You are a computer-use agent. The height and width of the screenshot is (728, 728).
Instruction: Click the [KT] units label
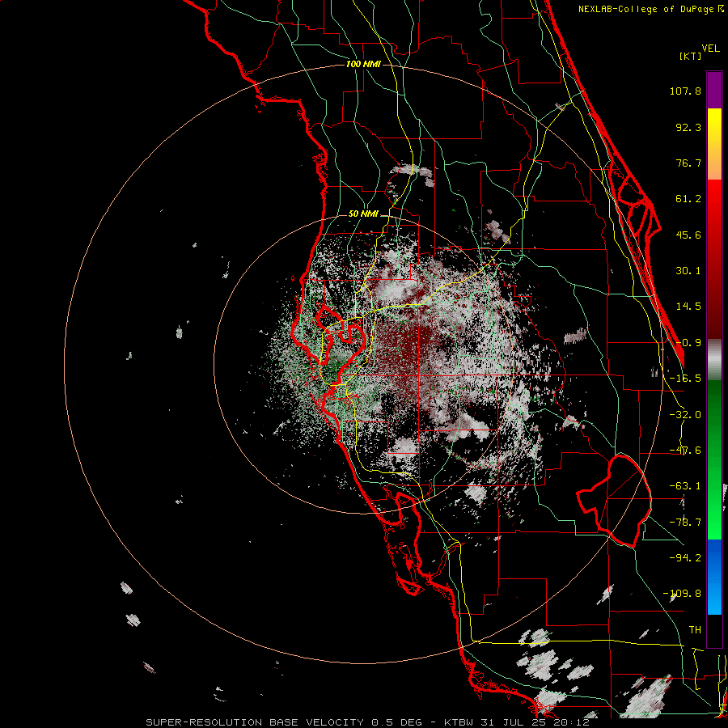[691, 56]
